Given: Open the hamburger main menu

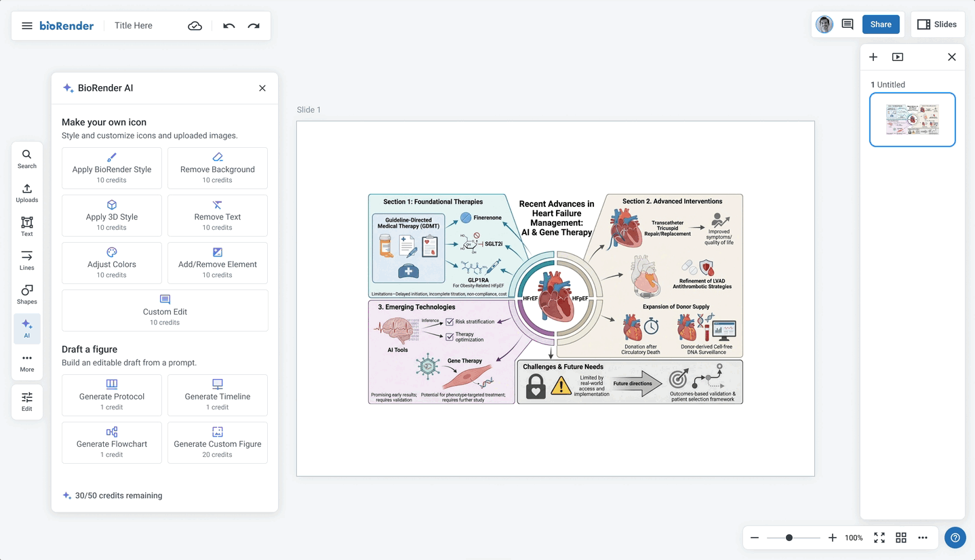Looking at the screenshot, I should [x=27, y=26].
